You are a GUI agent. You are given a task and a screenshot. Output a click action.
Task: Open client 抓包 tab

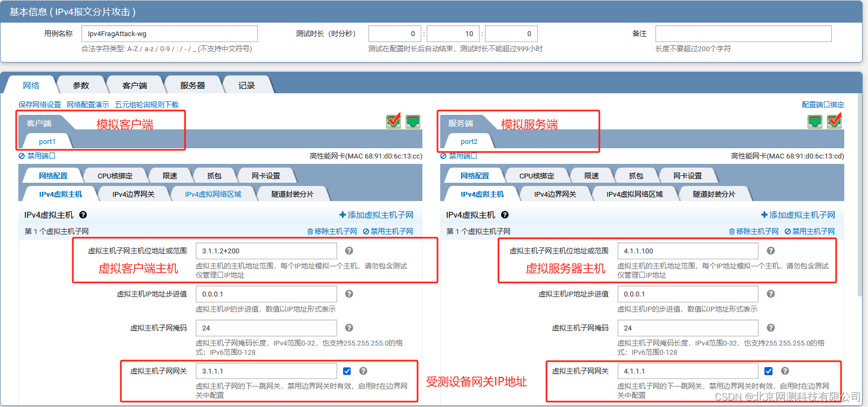click(x=214, y=176)
